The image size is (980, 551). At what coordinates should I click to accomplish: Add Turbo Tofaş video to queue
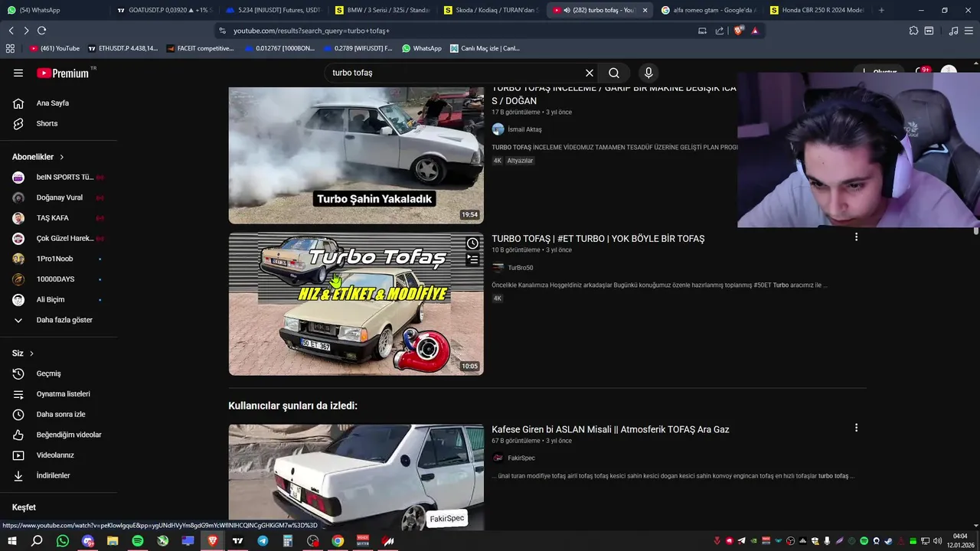pos(472,260)
